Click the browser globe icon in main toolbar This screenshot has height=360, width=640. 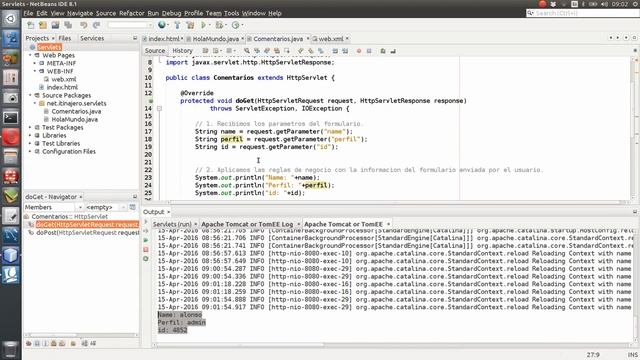click(x=162, y=25)
